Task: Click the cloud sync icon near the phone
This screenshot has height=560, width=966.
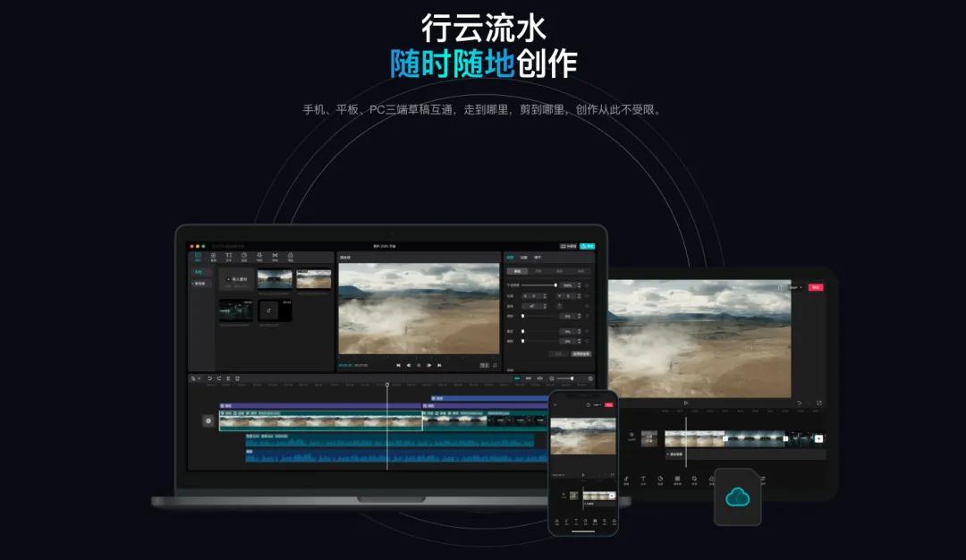Action: [x=738, y=497]
